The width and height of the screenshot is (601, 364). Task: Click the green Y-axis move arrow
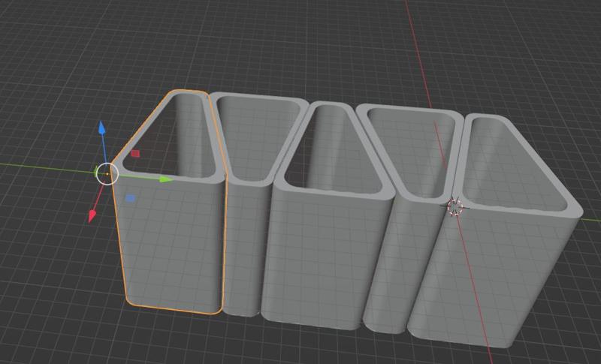tap(167, 179)
